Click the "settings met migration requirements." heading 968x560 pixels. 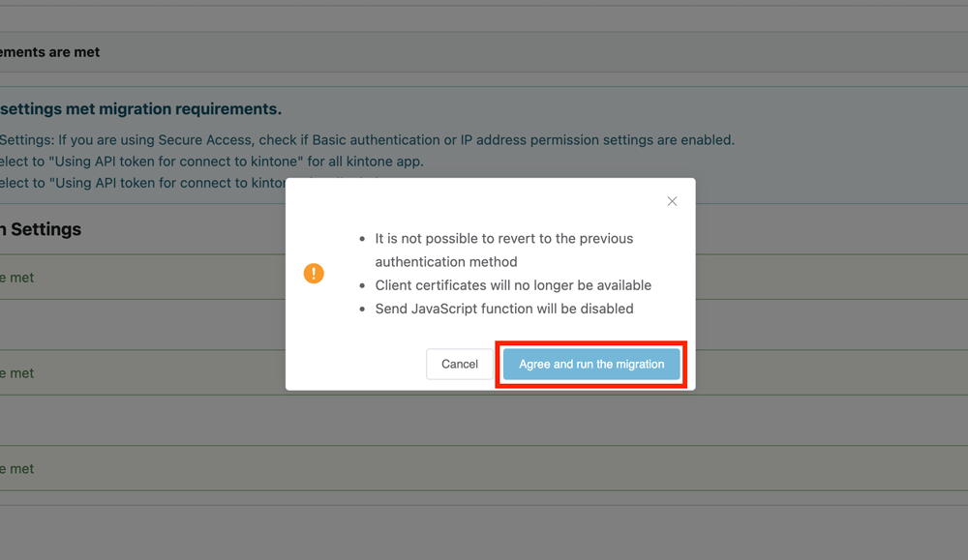140,109
